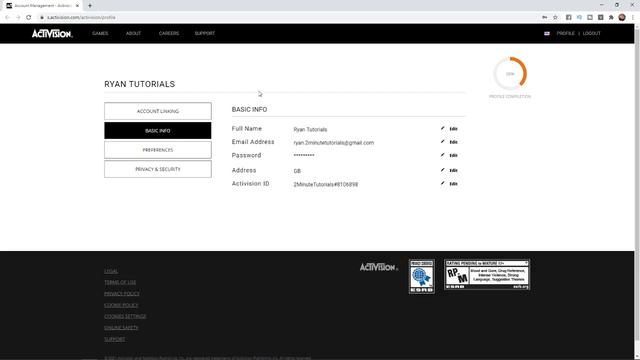Click the first browser extension icon
This screenshot has height=360, width=640.
pyautogui.click(x=569, y=18)
